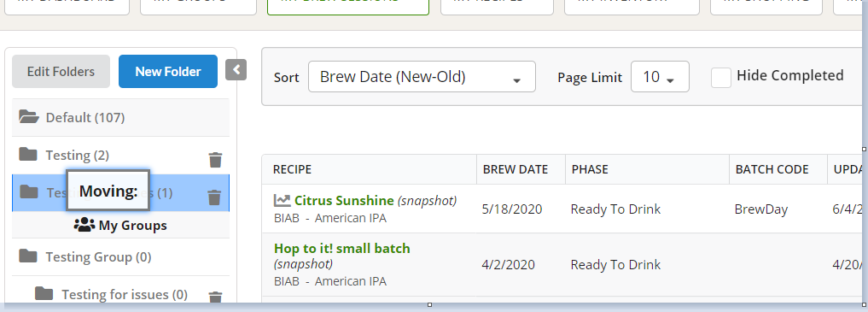Delete the Testing (2) folder via trash icon

(x=215, y=160)
